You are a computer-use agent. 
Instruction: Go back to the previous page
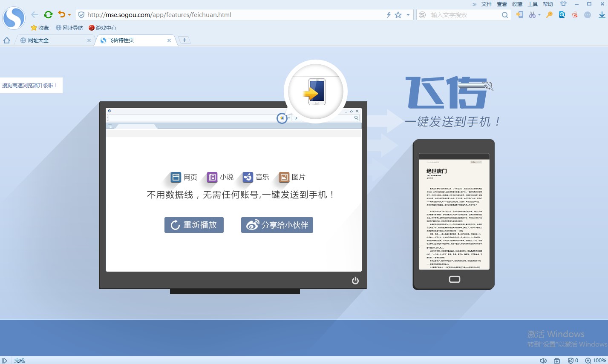35,15
